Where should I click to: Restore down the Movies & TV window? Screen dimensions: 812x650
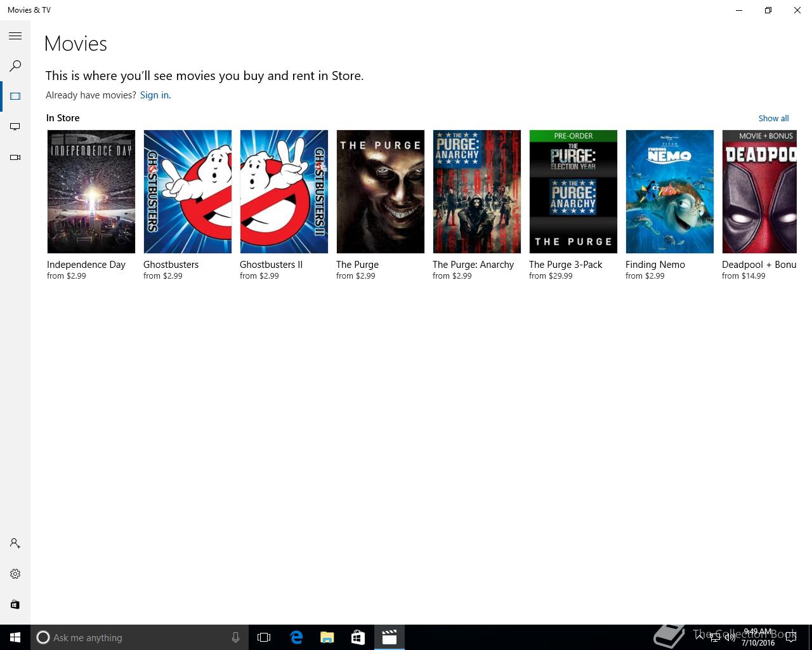tap(768, 10)
